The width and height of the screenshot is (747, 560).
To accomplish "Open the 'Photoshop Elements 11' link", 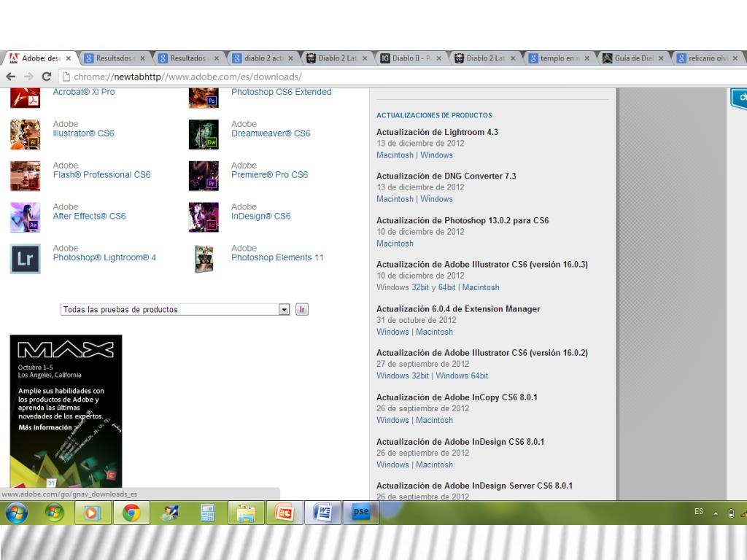I will tap(277, 257).
